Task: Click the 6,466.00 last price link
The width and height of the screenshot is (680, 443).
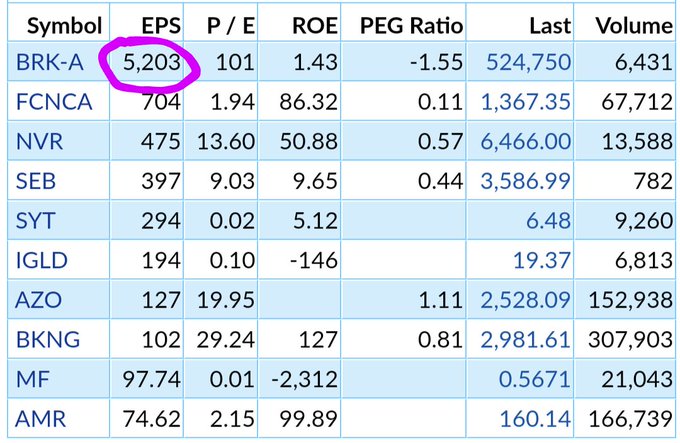Action: click(x=526, y=141)
